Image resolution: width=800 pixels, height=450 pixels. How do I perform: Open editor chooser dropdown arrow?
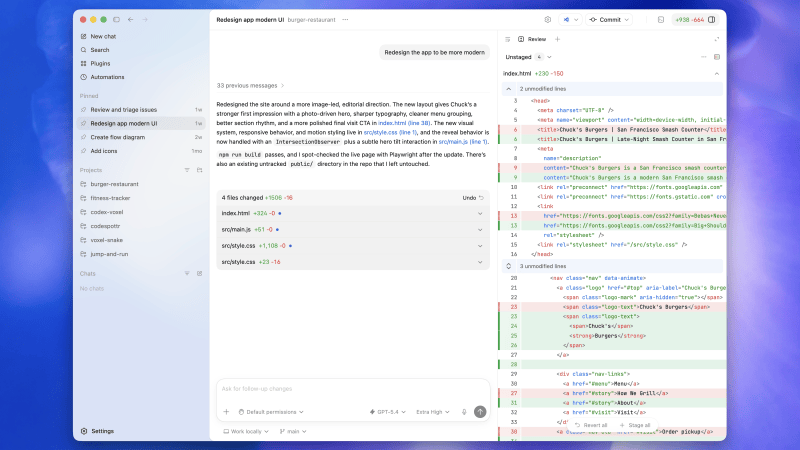click(576, 20)
